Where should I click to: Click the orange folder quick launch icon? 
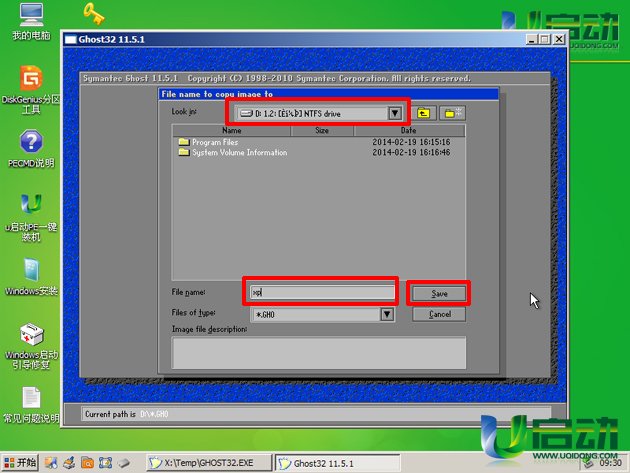(87, 463)
